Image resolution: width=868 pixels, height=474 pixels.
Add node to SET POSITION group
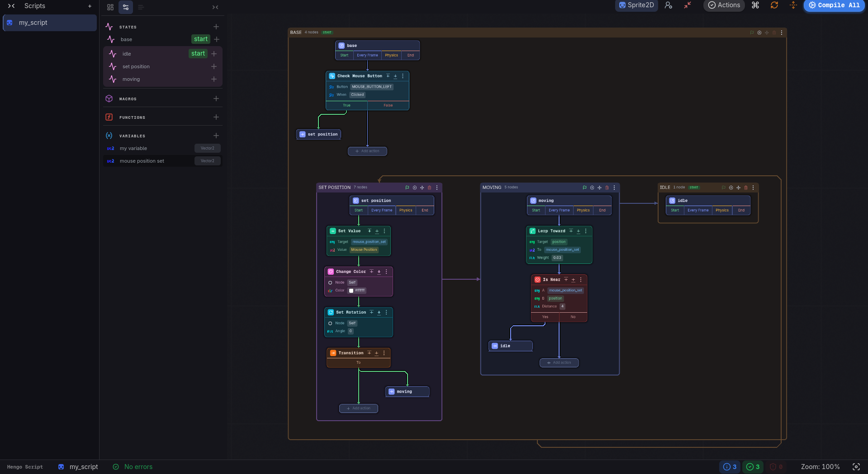point(415,188)
